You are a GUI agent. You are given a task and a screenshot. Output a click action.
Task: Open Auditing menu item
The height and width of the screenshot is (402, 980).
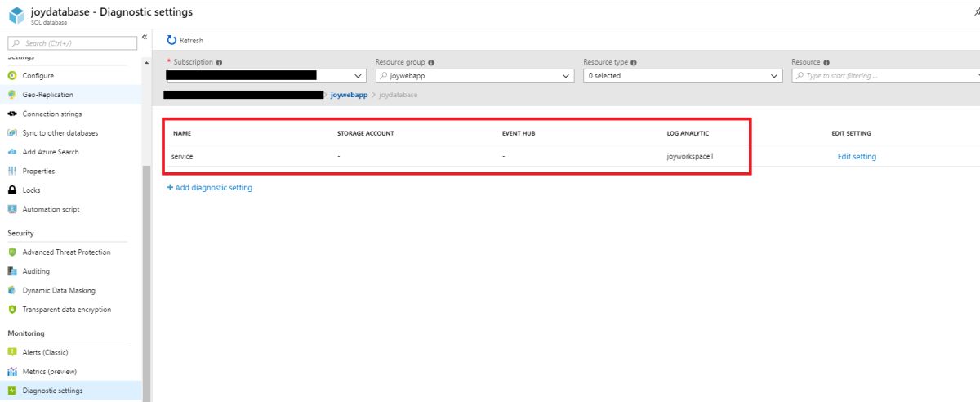[70, 271]
